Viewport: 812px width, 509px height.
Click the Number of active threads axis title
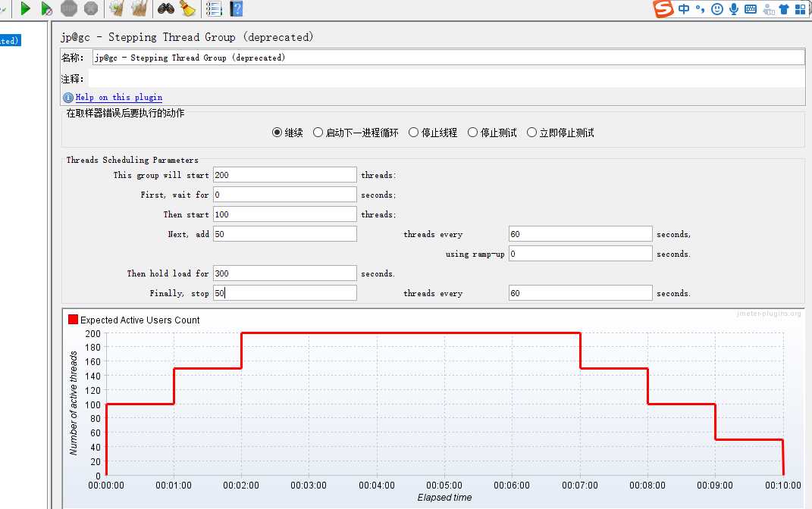click(74, 404)
